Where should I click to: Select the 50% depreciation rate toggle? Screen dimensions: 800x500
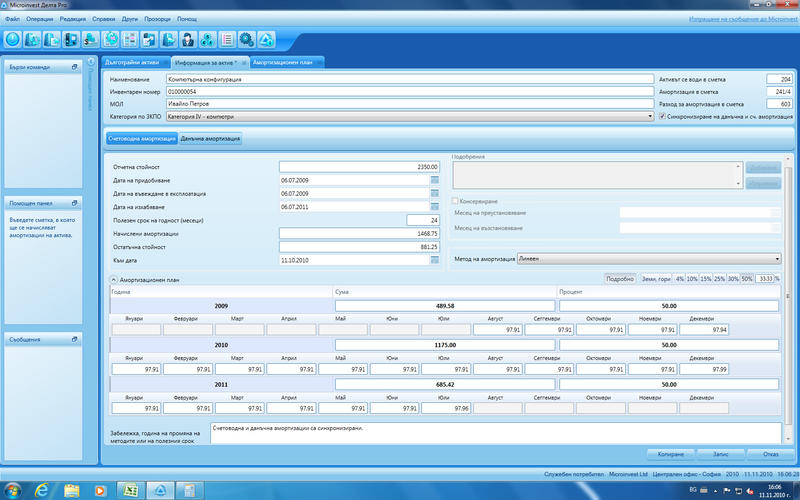(747, 279)
